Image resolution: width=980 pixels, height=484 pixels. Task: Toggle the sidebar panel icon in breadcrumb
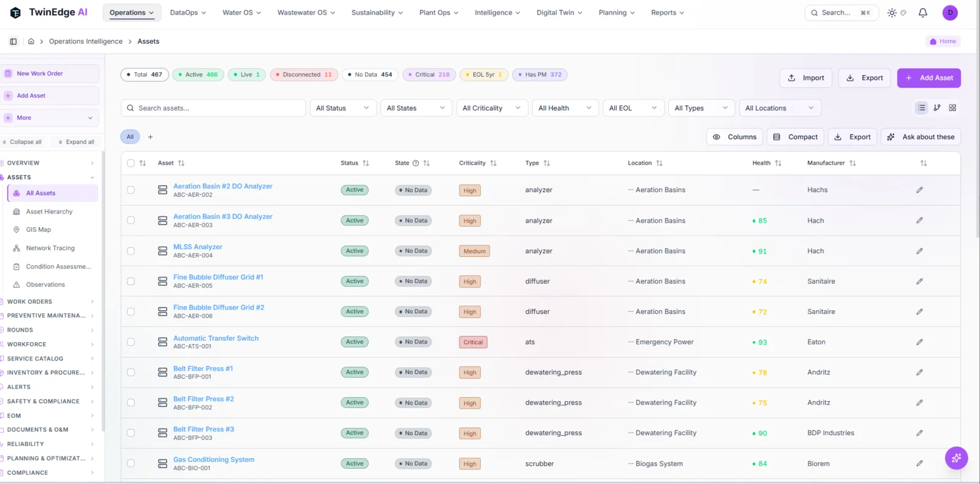(x=13, y=42)
